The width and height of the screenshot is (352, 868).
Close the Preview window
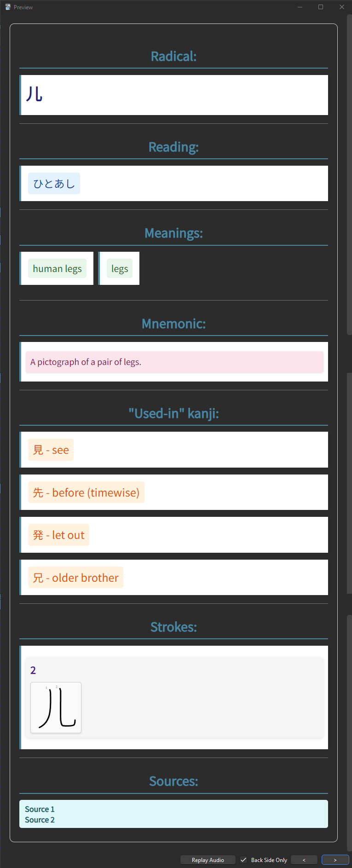pyautogui.click(x=341, y=7)
